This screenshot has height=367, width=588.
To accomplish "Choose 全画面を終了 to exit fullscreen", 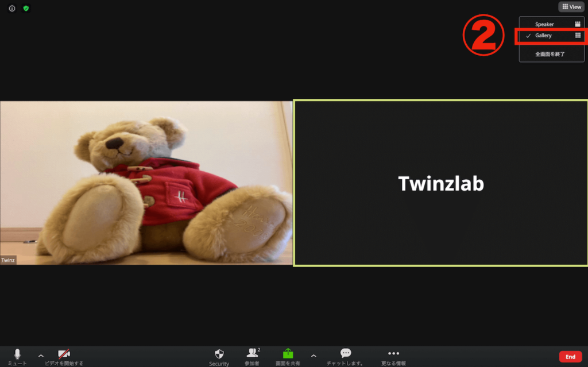I will pos(550,54).
